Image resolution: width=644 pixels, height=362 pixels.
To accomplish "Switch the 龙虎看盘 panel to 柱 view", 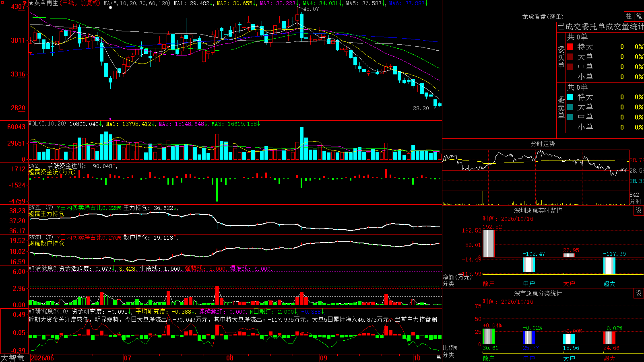I will pyautogui.click(x=629, y=16).
